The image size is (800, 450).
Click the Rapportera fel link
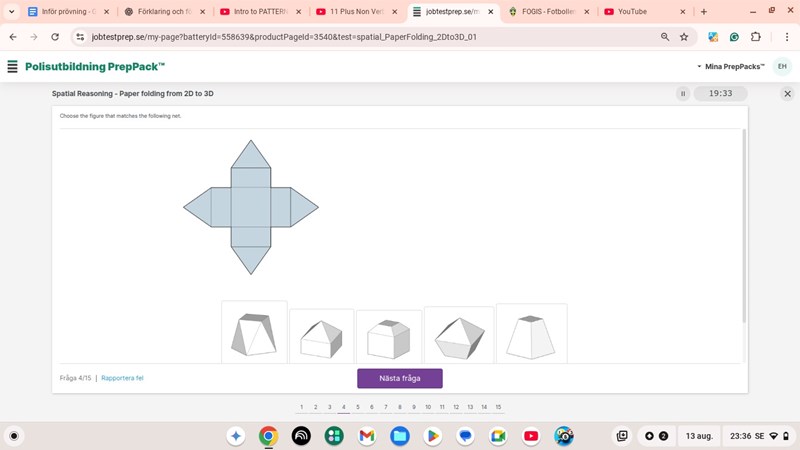point(122,378)
